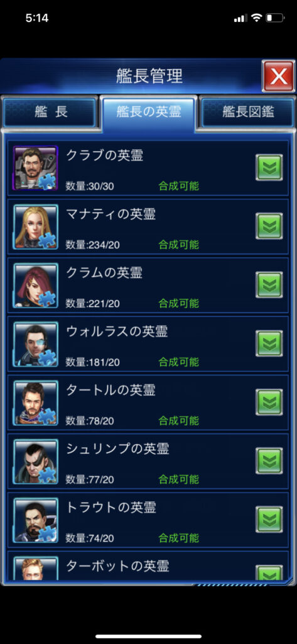This screenshot has height=644, width=297.
Task: Expand the クラブの英霊 row with green arrow
Action: point(269,167)
